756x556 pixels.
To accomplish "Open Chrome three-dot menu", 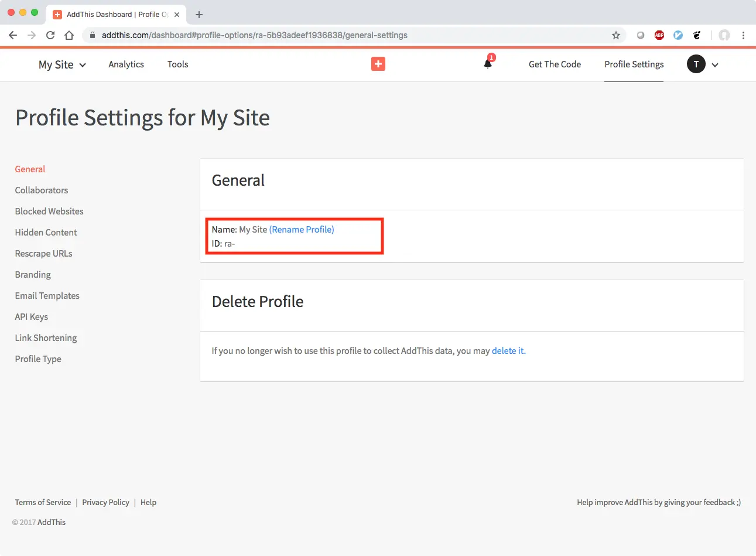I will (x=743, y=35).
